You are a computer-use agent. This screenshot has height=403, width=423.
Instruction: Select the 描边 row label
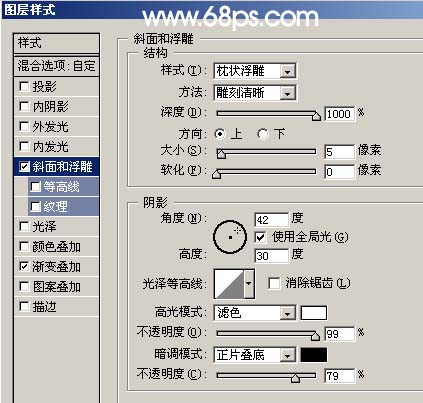(44, 307)
